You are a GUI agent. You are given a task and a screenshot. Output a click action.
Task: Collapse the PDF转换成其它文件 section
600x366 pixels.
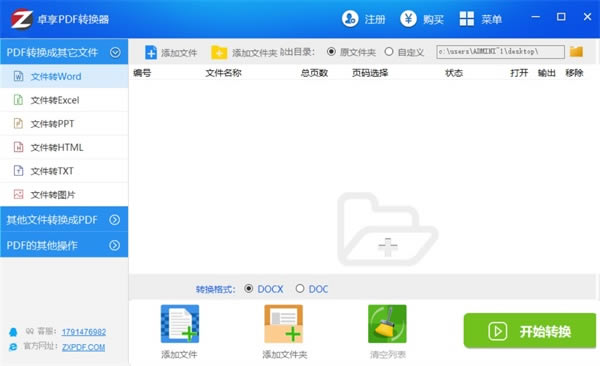click(115, 52)
